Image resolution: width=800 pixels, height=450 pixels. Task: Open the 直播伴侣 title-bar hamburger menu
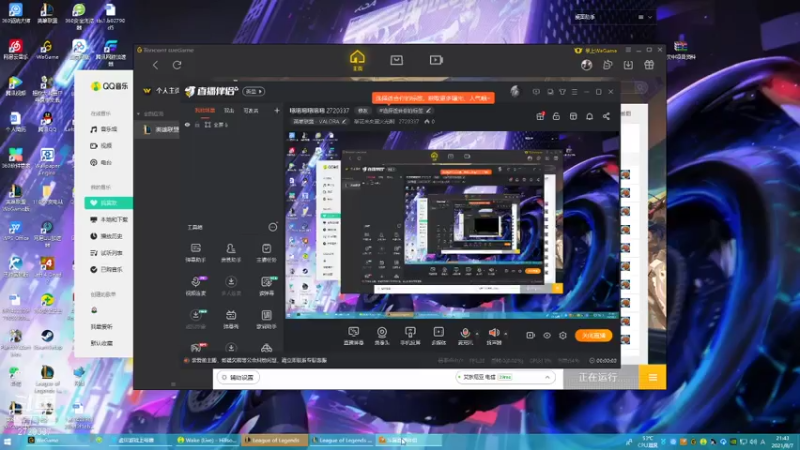point(574,92)
